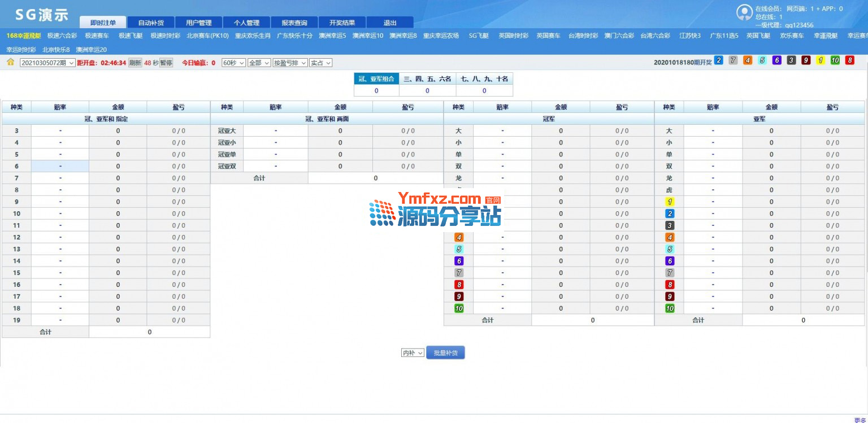This screenshot has height=423, width=868.
Task: Open the 60秒 refresh interval dropdown
Action: click(x=233, y=63)
